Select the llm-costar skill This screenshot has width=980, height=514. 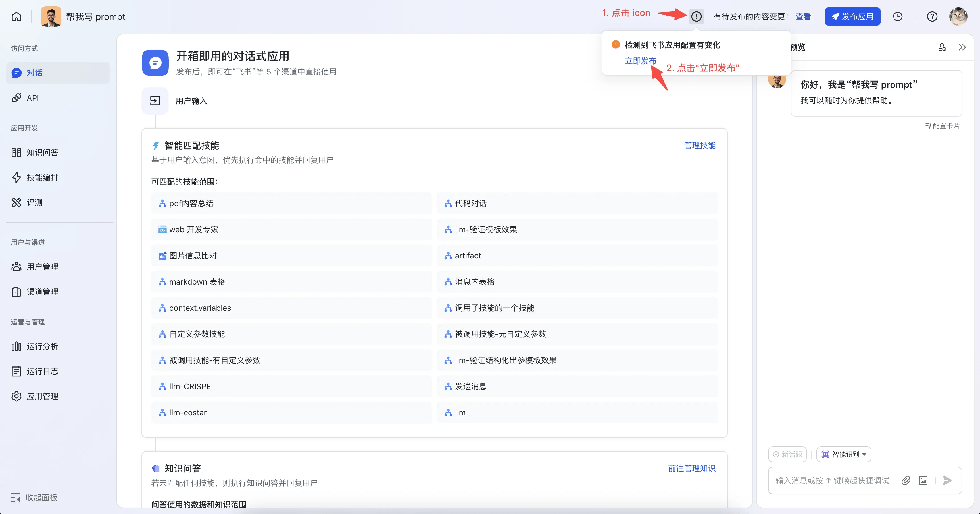[x=291, y=413]
